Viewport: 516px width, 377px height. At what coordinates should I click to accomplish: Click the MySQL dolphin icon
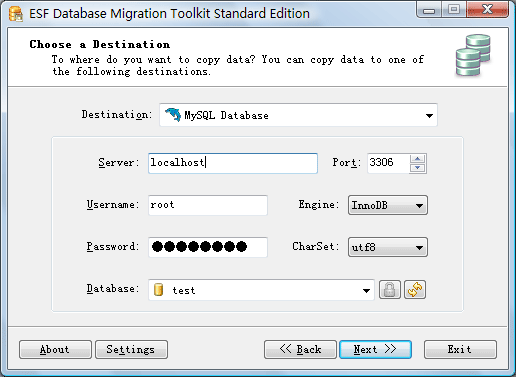click(173, 115)
